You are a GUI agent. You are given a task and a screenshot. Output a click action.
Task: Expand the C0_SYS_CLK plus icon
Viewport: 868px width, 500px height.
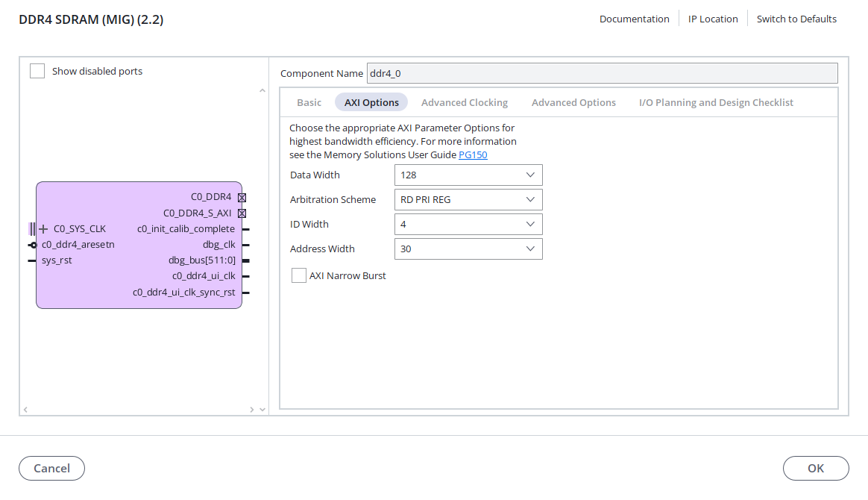click(x=43, y=228)
